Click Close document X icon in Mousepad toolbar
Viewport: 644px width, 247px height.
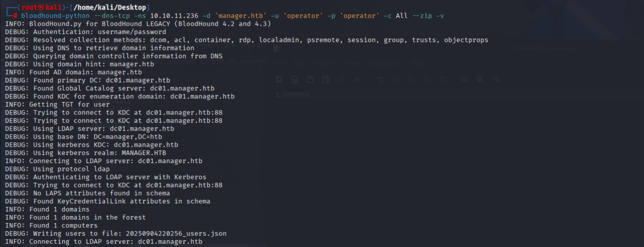pyautogui.click(x=357, y=80)
